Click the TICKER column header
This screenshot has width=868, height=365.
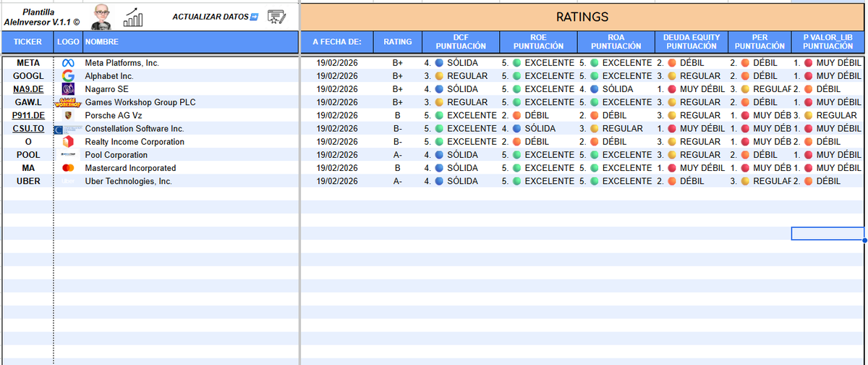tap(27, 42)
